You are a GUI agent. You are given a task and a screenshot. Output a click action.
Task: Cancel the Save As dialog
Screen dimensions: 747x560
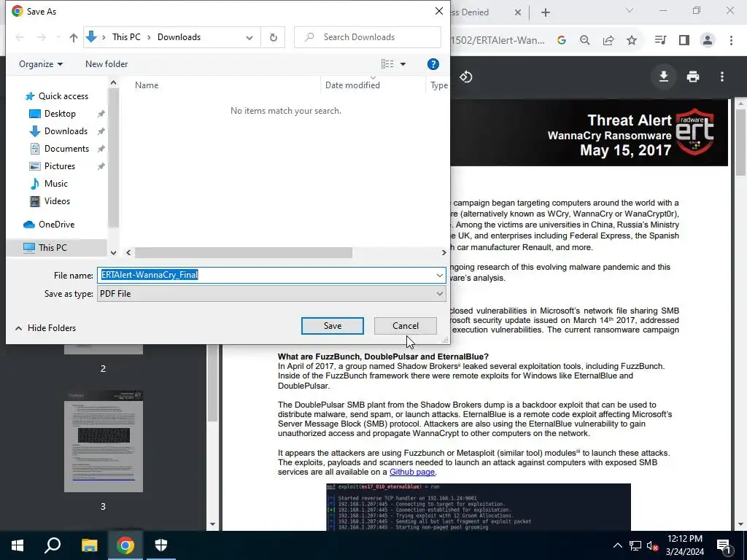coord(406,326)
